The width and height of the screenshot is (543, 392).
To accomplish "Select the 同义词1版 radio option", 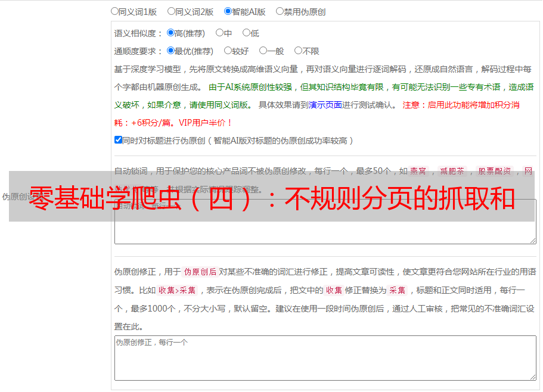I will click(114, 11).
